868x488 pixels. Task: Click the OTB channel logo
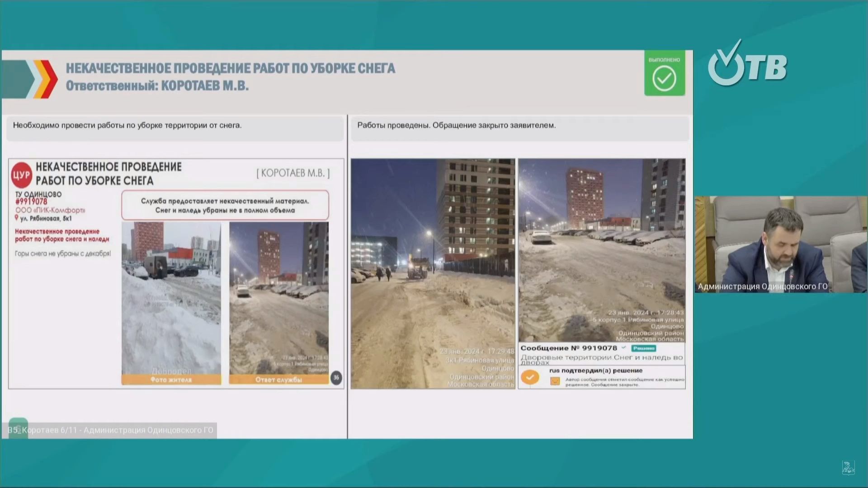(x=747, y=64)
